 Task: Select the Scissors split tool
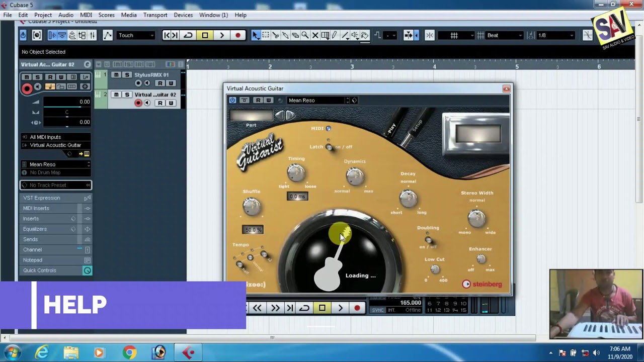276,36
